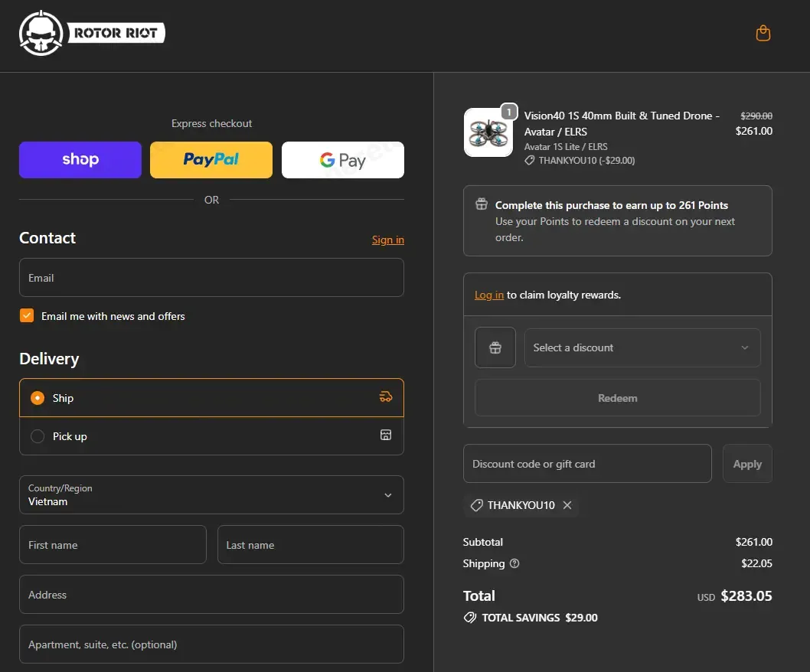
Task: Click the gift icon beside Select a discount
Action: coord(495,347)
